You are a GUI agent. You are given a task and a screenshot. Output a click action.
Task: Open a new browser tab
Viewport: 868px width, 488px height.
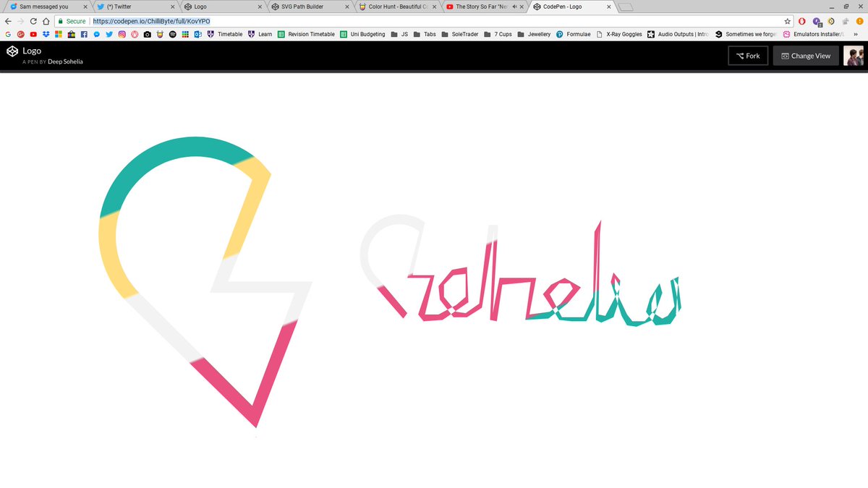[626, 7]
